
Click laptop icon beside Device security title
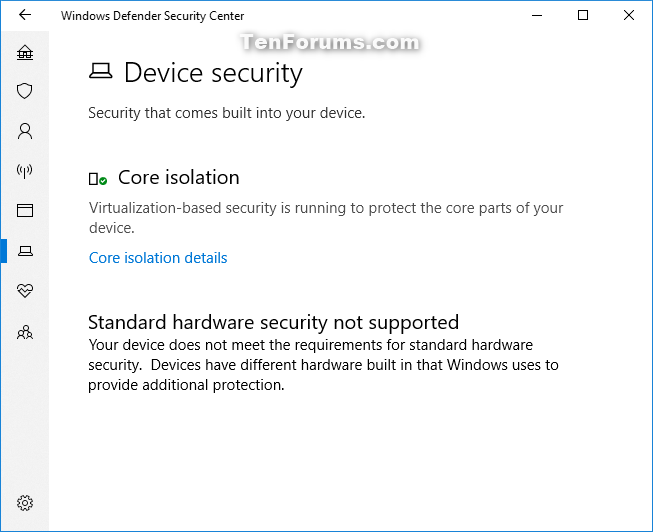(100, 71)
